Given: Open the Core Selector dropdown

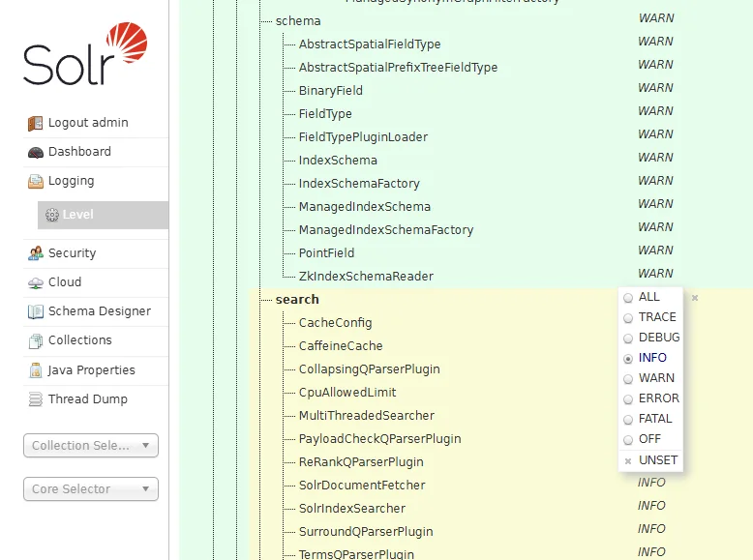Looking at the screenshot, I should (x=91, y=489).
